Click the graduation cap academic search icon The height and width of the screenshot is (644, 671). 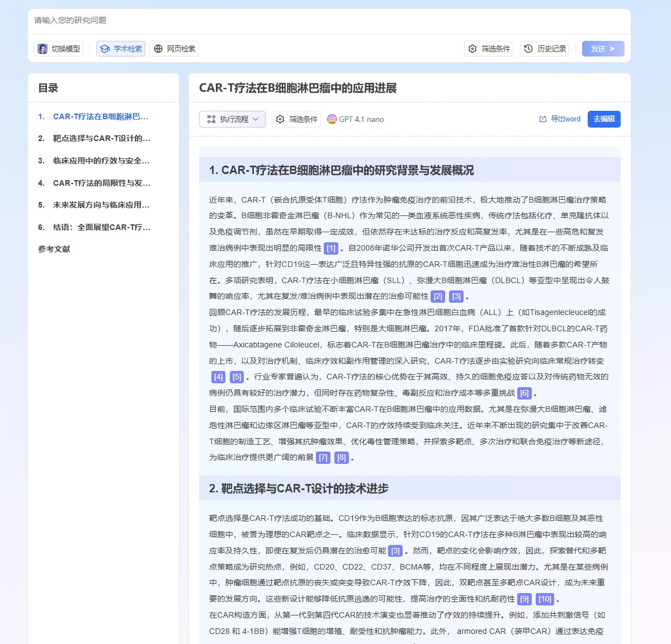[x=105, y=49]
